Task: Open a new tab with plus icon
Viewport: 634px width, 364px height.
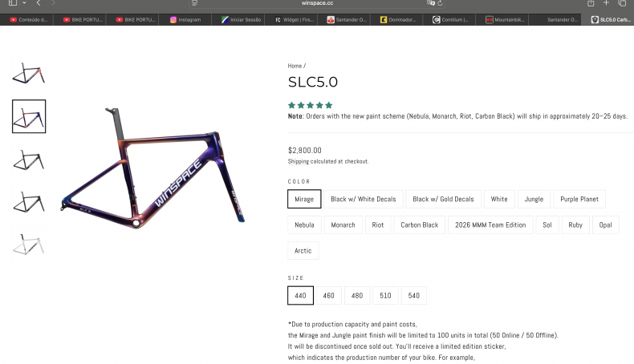Action: tap(606, 3)
